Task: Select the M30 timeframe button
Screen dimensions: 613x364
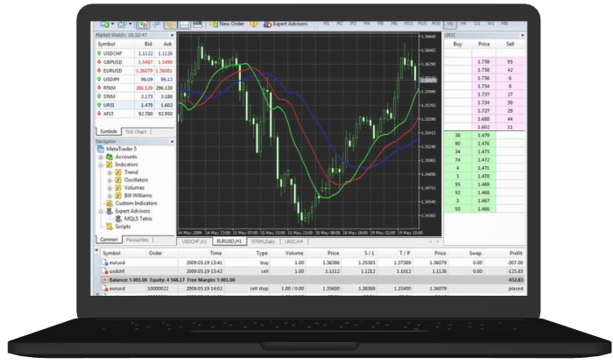Action: (x=436, y=24)
